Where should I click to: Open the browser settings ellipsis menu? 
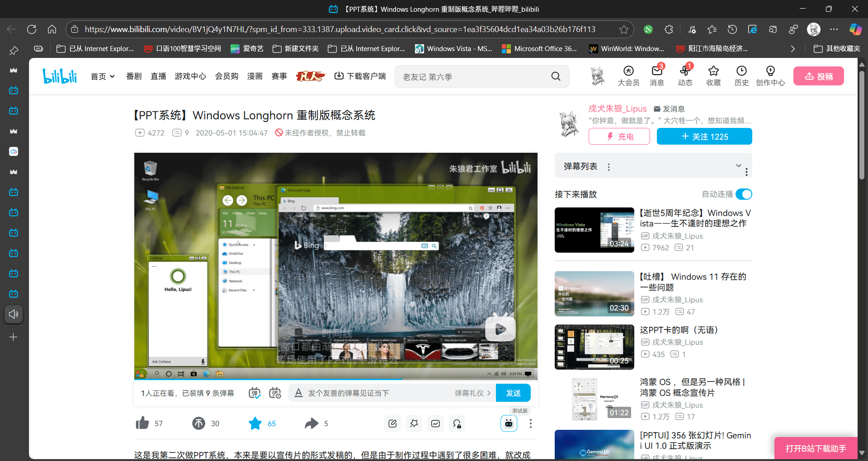pyautogui.click(x=834, y=29)
